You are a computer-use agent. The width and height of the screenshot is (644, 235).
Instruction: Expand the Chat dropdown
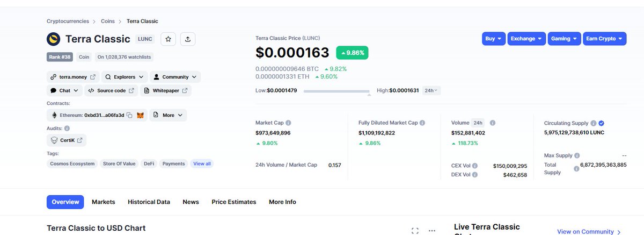click(x=64, y=90)
